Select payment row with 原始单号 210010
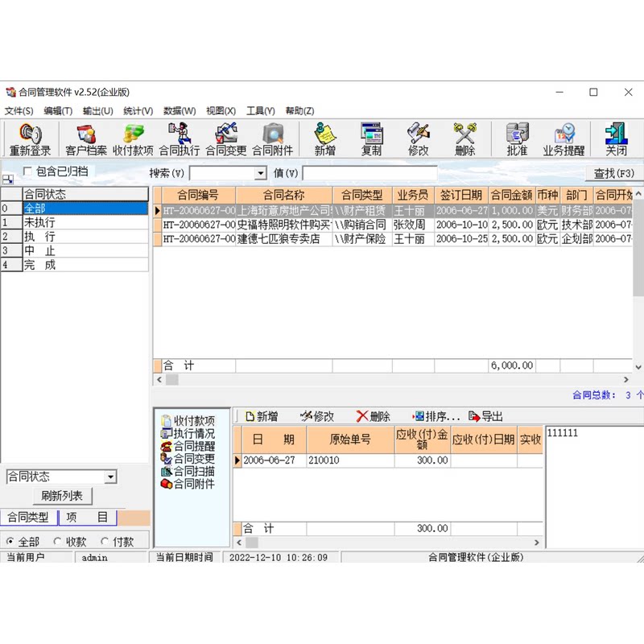 click(x=388, y=460)
